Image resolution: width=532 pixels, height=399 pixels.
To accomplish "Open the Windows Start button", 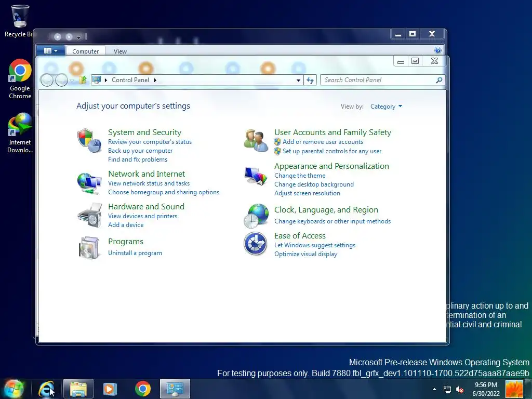I will [x=13, y=389].
